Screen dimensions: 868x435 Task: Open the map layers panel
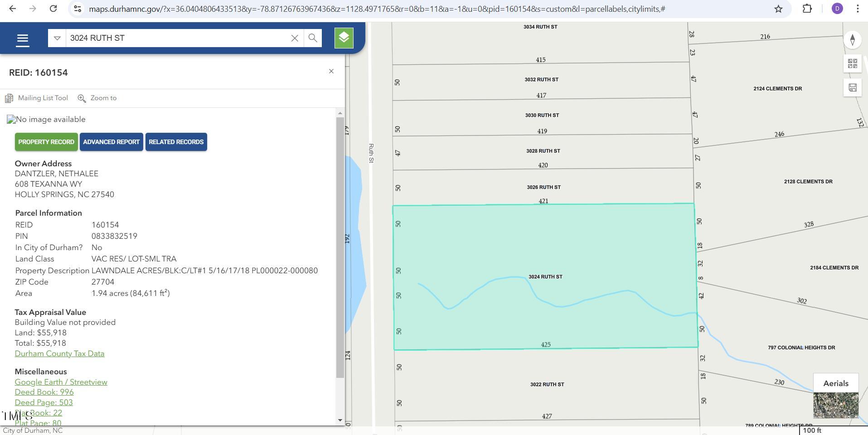[x=344, y=38]
